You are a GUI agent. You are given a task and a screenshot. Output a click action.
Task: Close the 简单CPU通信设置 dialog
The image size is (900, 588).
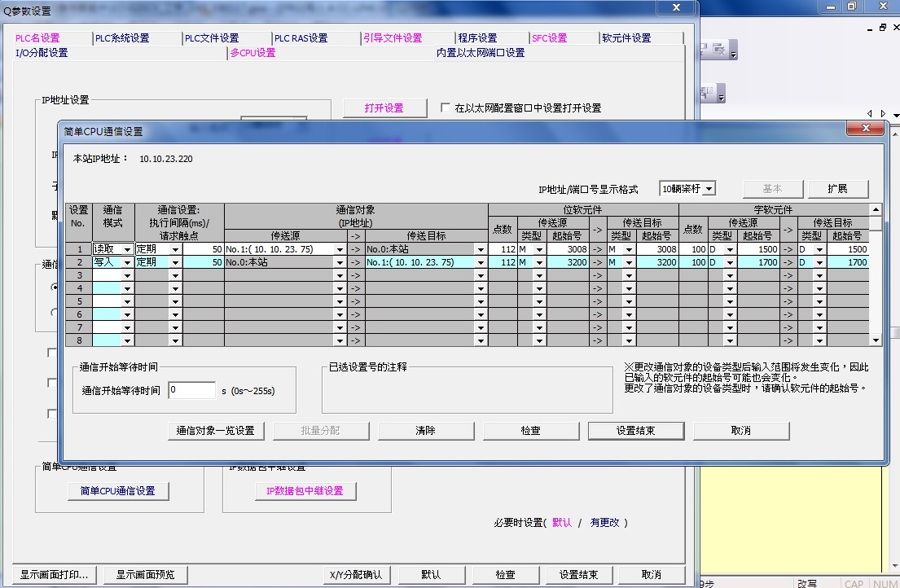point(866,130)
